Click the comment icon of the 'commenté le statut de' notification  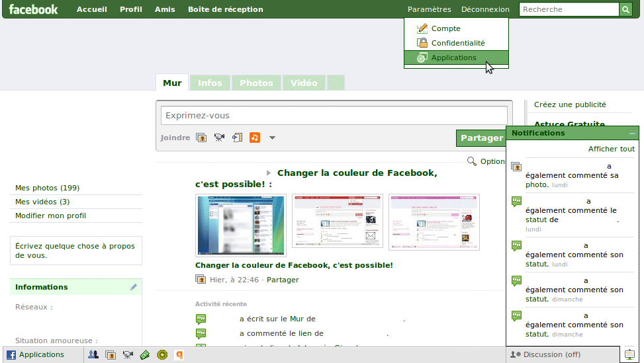click(517, 202)
